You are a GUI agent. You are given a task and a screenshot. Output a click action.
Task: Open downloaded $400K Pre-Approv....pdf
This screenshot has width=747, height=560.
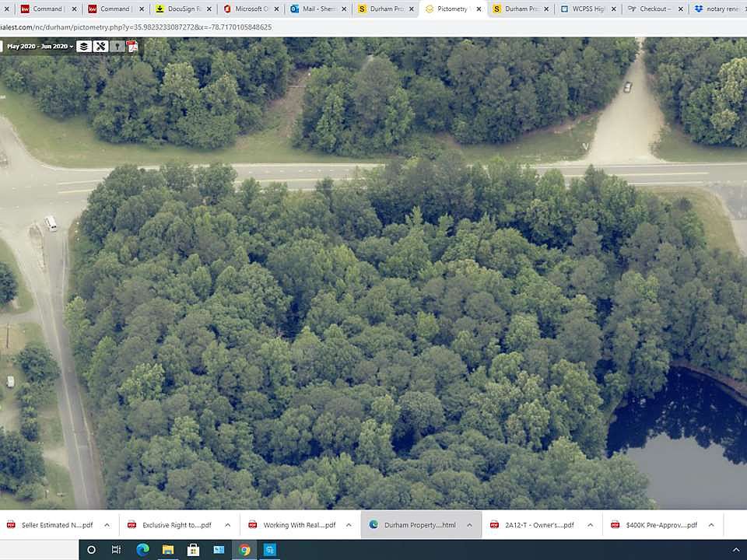tap(661, 525)
